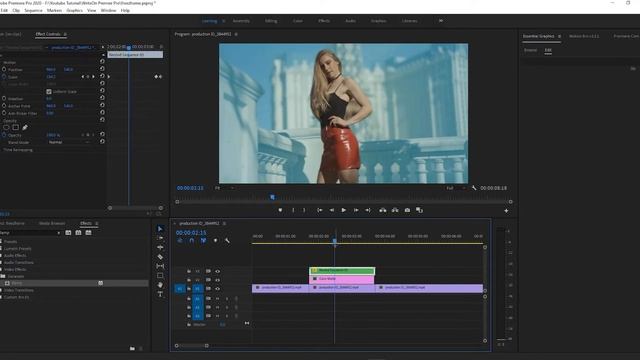Click the Extract button in program monitor
640x360 pixels.
click(x=395, y=210)
